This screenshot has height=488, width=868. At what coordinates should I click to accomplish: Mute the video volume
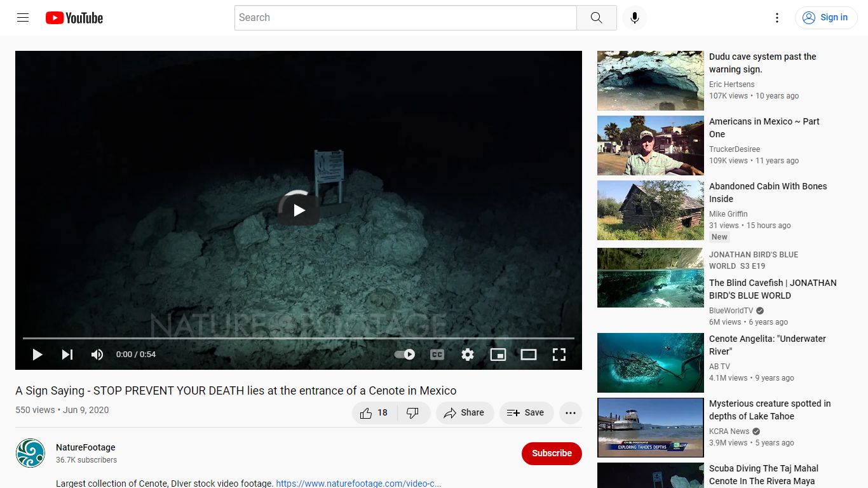coord(97,355)
